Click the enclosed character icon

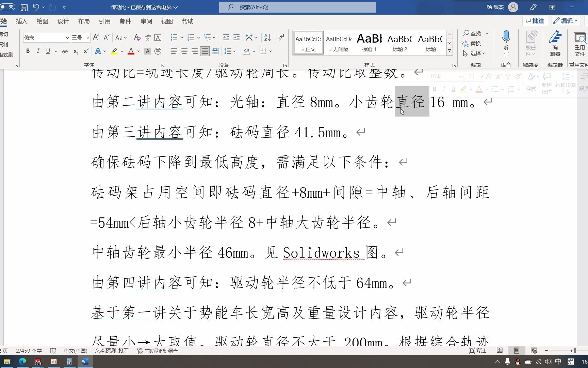point(158,51)
